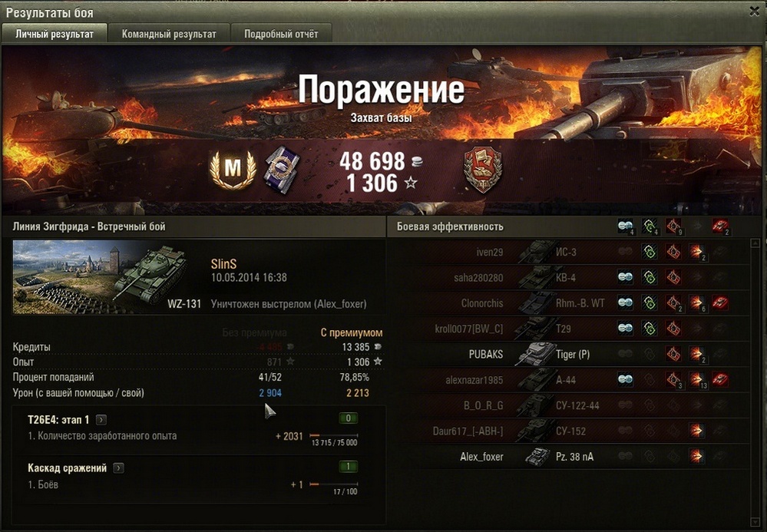Click the green assist icon for saha280280
Image resolution: width=767 pixels, height=532 pixels.
[649, 277]
